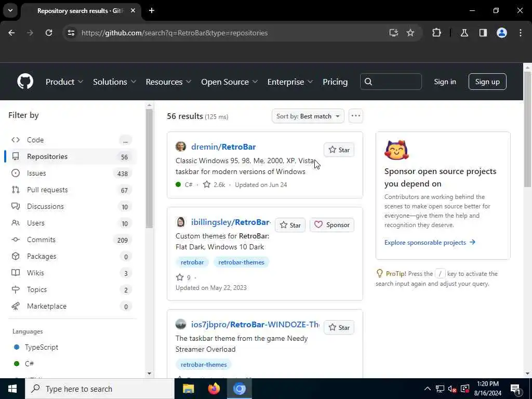
Task: Toggle the browser side panel icon
Action: point(483,33)
